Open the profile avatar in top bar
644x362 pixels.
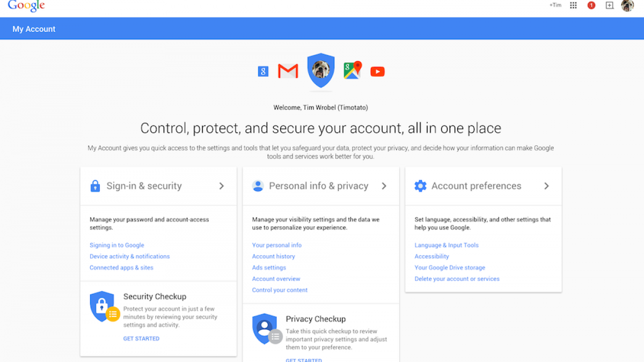pyautogui.click(x=627, y=5)
